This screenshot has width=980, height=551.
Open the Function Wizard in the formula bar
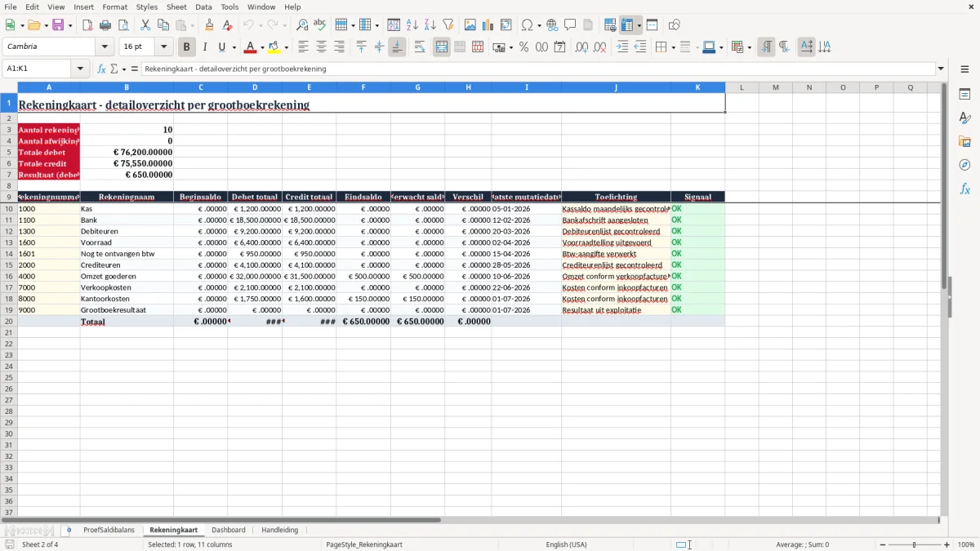pos(102,69)
